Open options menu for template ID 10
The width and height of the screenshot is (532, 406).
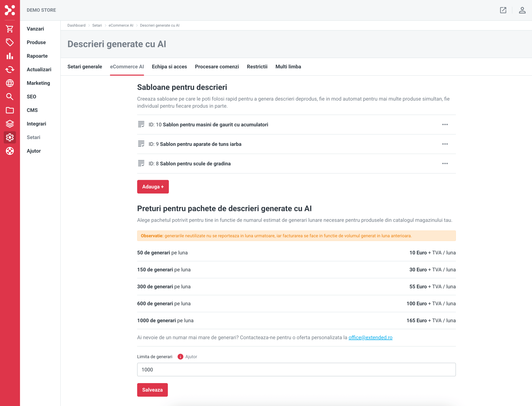pyautogui.click(x=445, y=125)
